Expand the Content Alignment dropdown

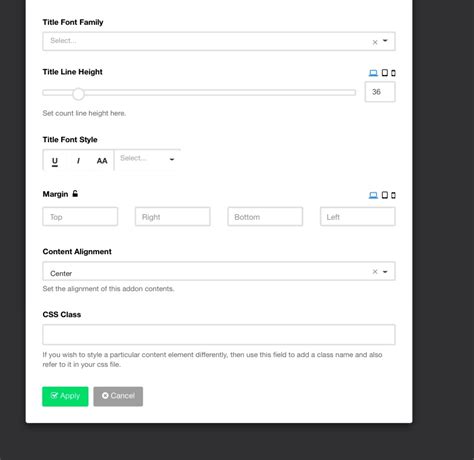(385, 272)
